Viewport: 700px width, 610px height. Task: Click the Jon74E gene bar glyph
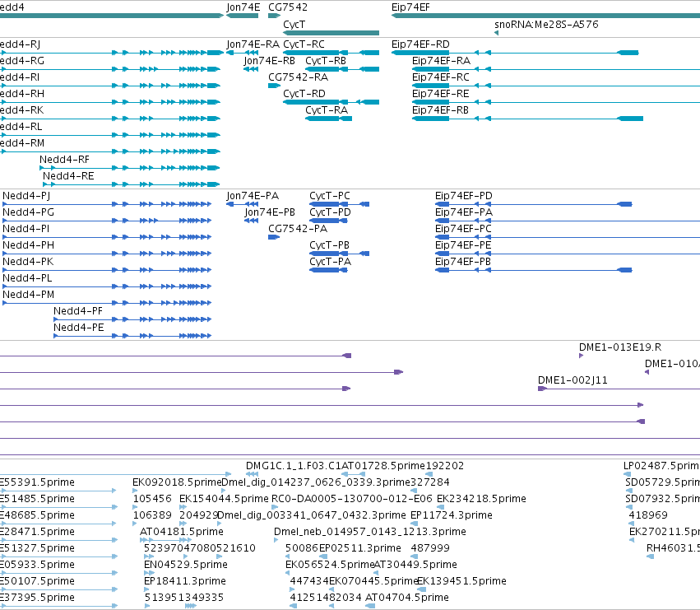242,16
